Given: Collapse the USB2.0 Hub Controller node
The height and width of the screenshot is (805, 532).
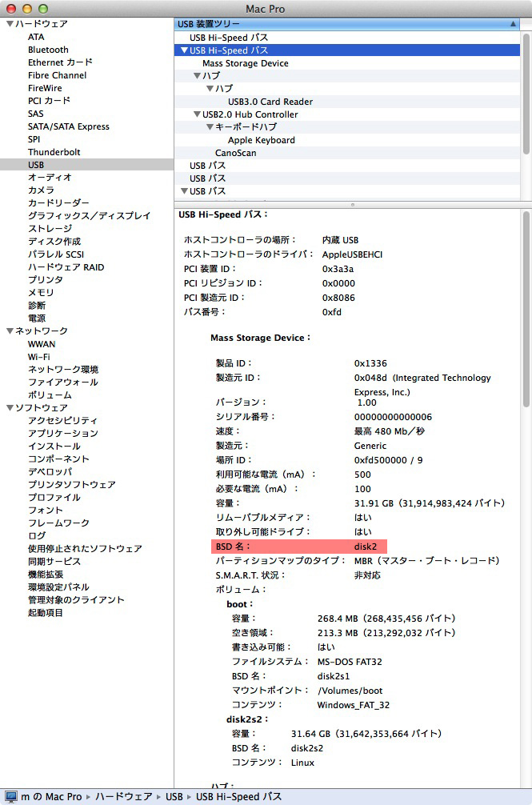Looking at the screenshot, I should [x=197, y=114].
